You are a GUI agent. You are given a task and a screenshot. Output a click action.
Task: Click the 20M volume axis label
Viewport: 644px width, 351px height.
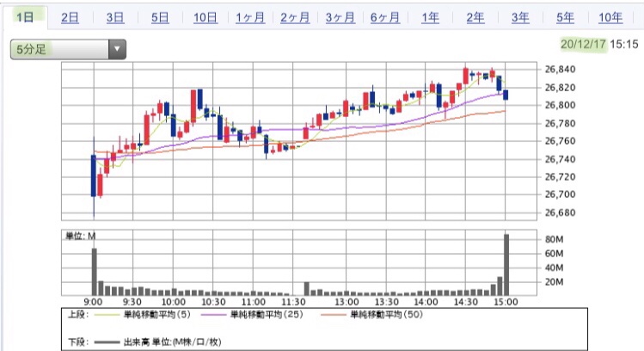tap(554, 282)
